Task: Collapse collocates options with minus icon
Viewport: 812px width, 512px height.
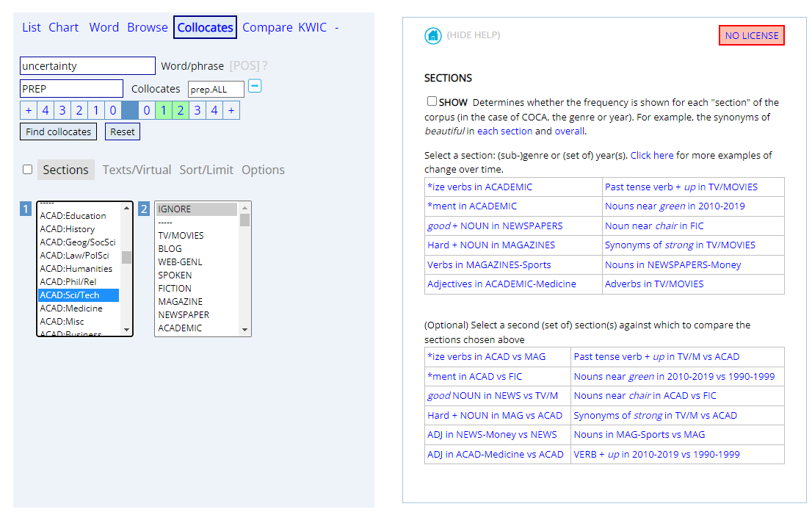Action: click(x=255, y=86)
